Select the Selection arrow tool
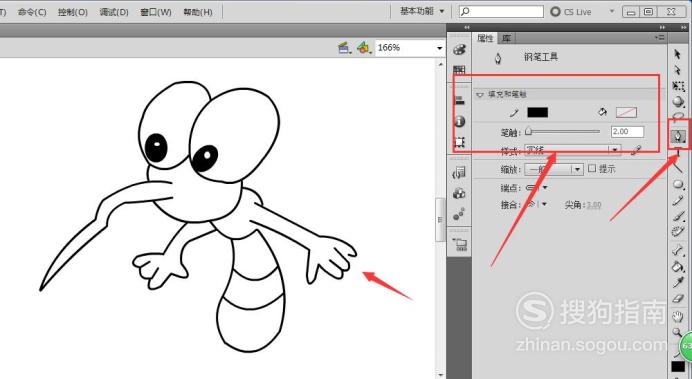692x379 pixels. (x=677, y=54)
